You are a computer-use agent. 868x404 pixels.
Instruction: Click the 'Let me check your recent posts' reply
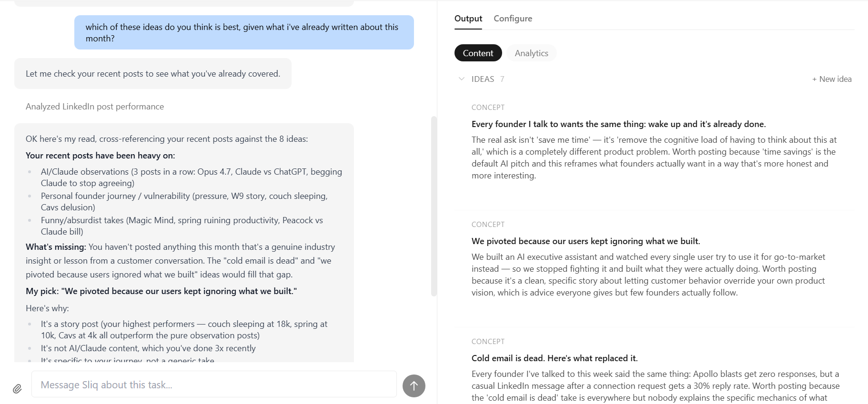tap(153, 73)
